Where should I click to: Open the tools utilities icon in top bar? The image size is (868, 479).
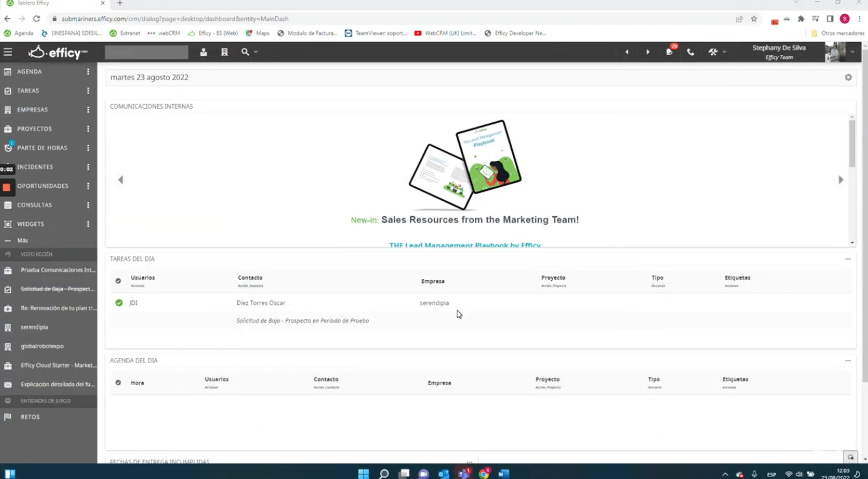coord(712,52)
